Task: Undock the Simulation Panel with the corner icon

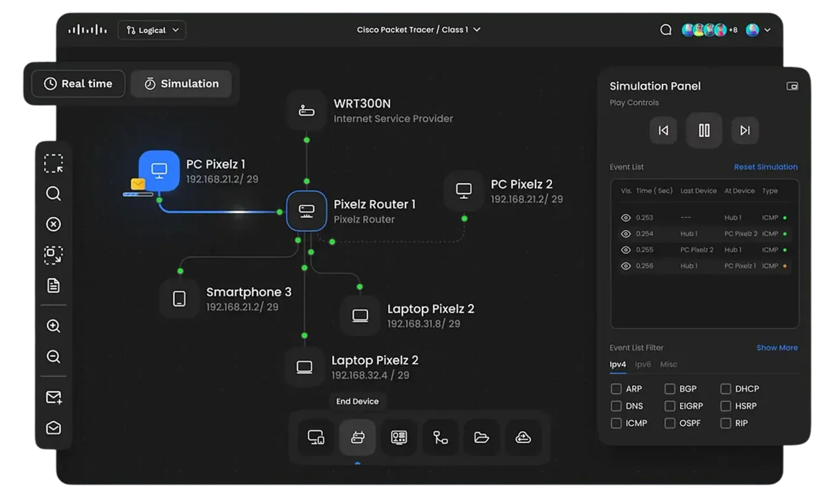Action: pyautogui.click(x=792, y=86)
